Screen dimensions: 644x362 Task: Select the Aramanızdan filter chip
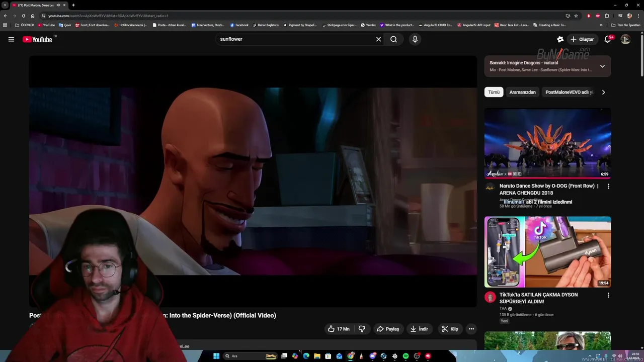(522, 92)
